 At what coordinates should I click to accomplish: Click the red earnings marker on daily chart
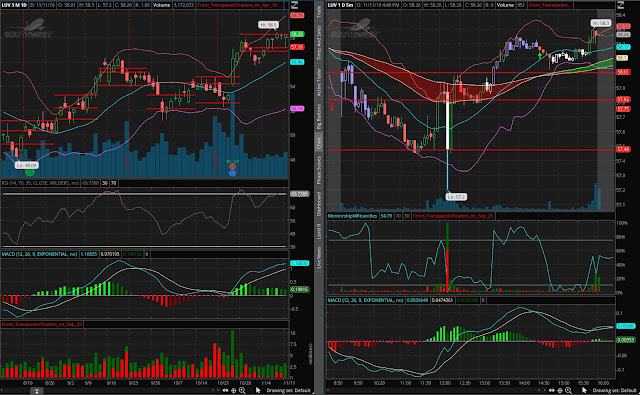232,166
